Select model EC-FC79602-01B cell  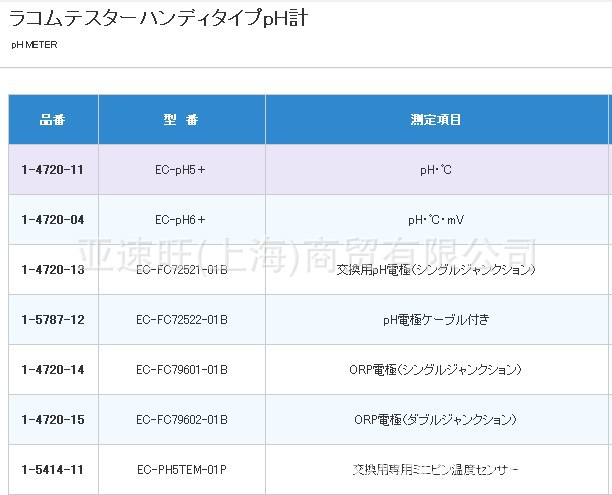[x=182, y=420]
